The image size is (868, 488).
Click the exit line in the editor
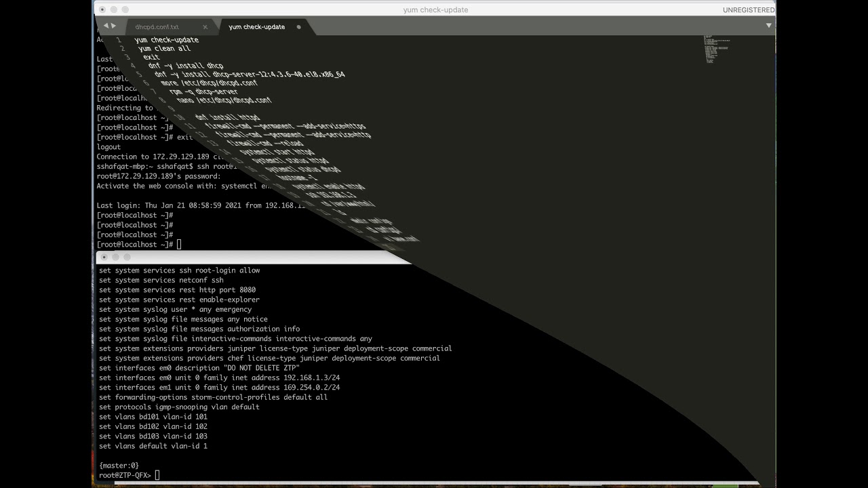pyautogui.click(x=151, y=58)
